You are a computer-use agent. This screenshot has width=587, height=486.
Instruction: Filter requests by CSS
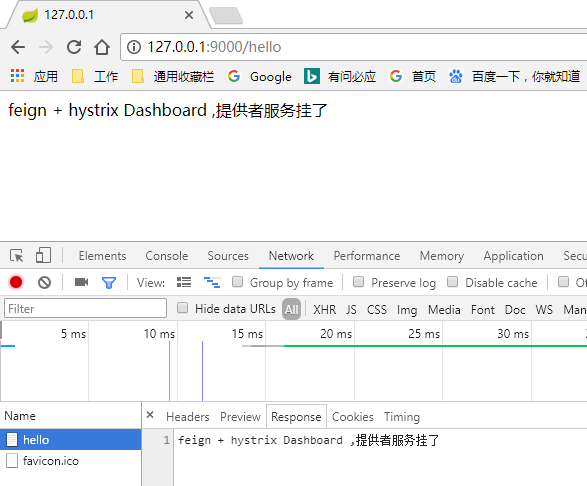pos(377,310)
